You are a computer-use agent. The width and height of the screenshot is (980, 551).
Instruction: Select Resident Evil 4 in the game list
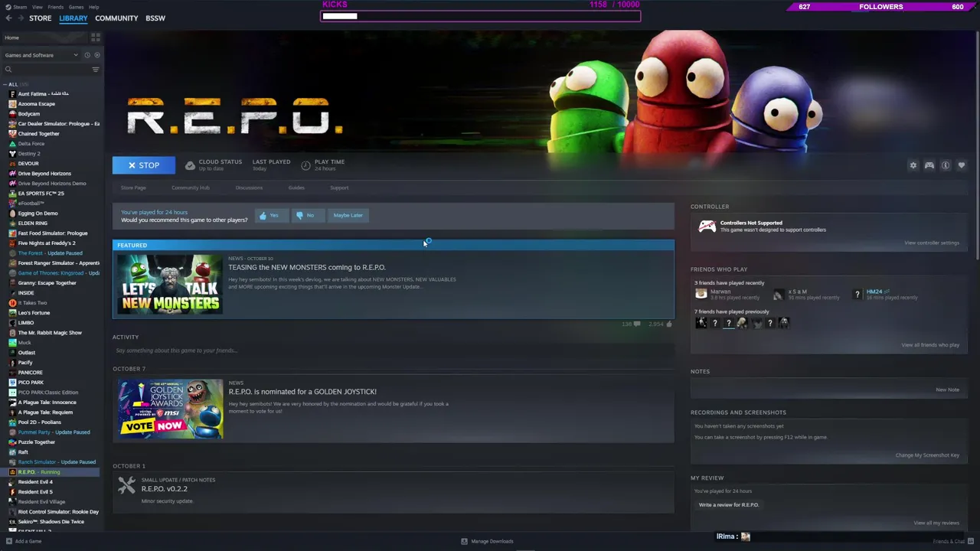[35, 482]
